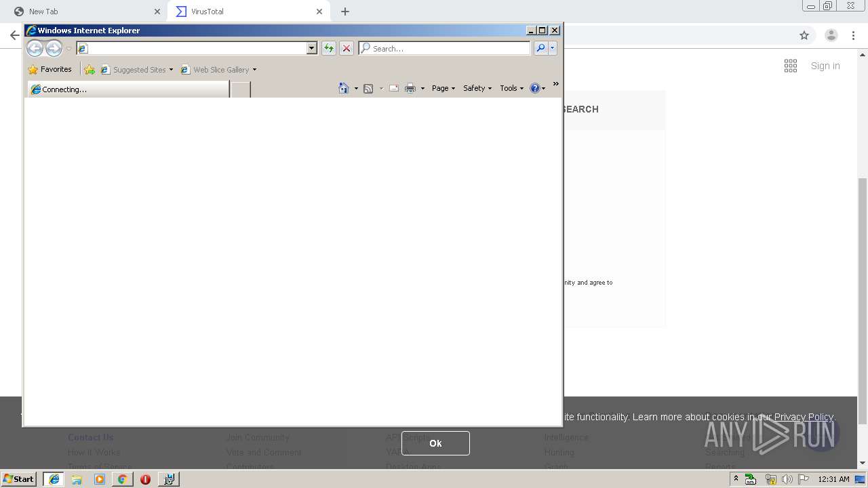Expand Home button options arrow
This screenshot has height=488, width=868.
tap(356, 88)
